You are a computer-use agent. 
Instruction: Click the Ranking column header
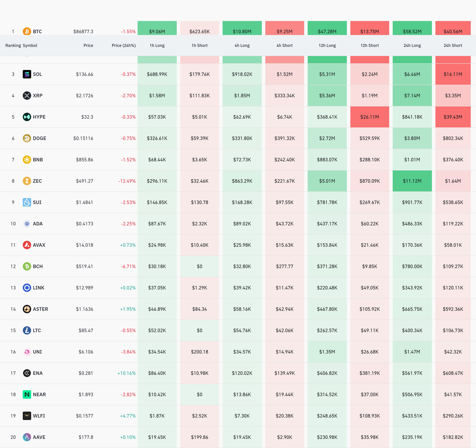point(13,45)
